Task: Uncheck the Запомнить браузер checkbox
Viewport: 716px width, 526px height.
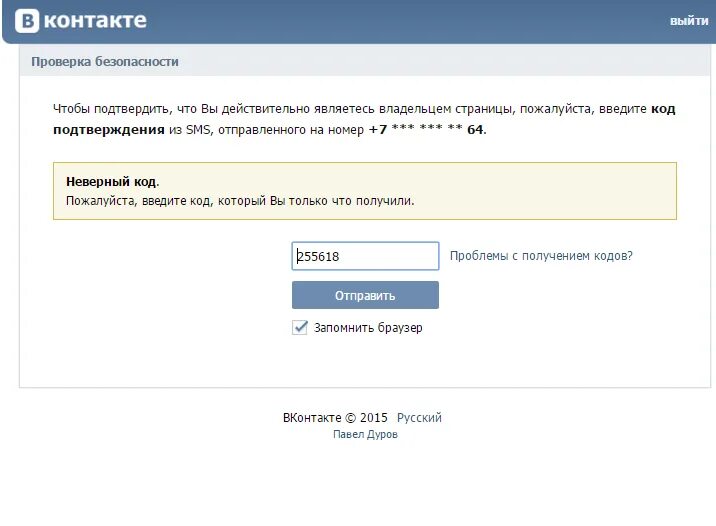Action: [x=300, y=327]
